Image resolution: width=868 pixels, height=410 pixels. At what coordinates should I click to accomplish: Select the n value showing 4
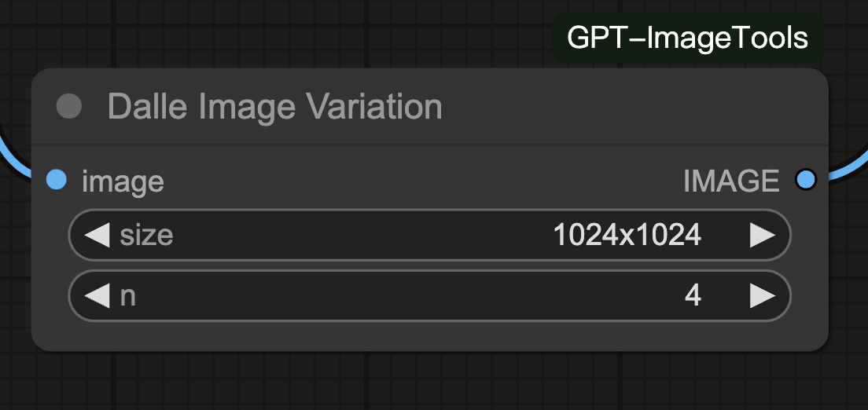693,296
